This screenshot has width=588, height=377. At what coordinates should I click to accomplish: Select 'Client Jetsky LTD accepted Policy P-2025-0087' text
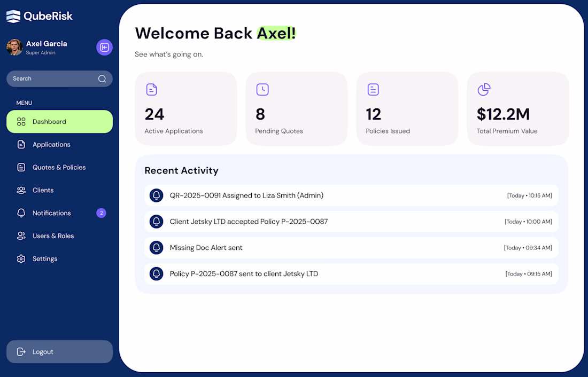pos(249,222)
